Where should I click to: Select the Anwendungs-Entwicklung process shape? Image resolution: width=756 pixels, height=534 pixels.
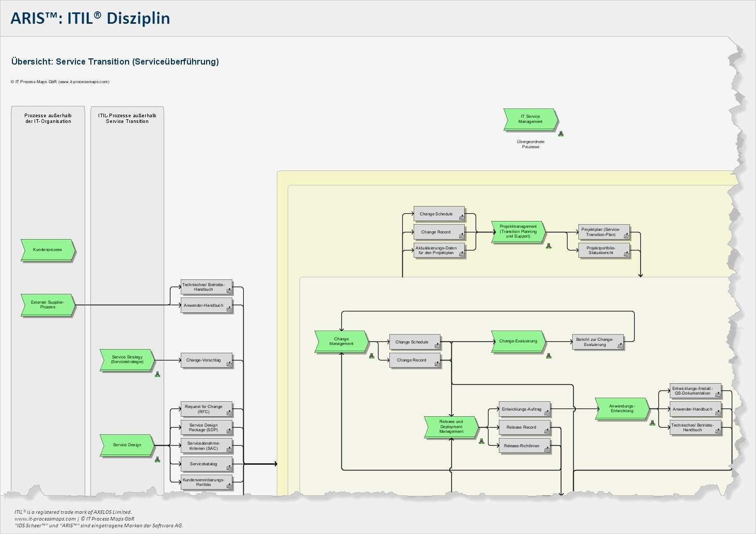point(622,409)
